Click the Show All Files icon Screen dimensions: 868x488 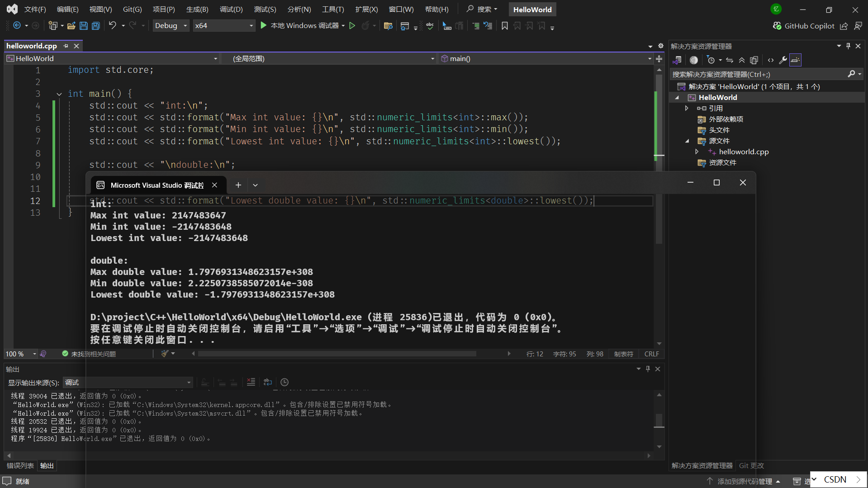tap(754, 60)
